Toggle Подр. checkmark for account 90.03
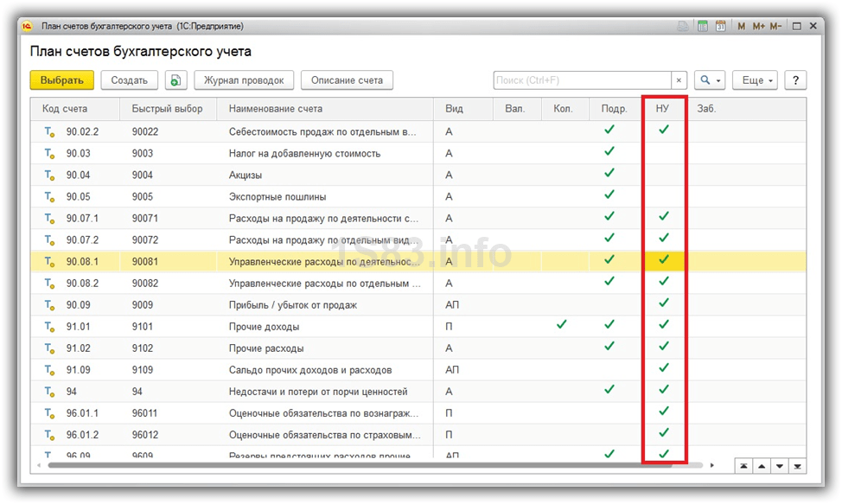The height and width of the screenshot is (504, 842). (609, 152)
